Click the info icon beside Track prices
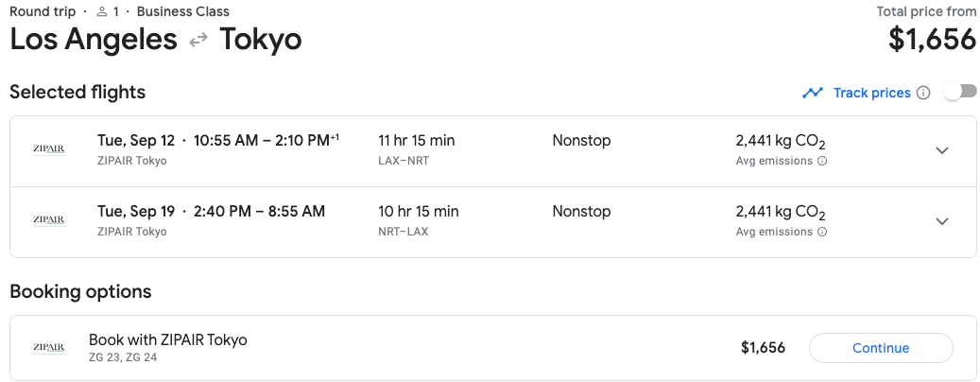 click(923, 93)
